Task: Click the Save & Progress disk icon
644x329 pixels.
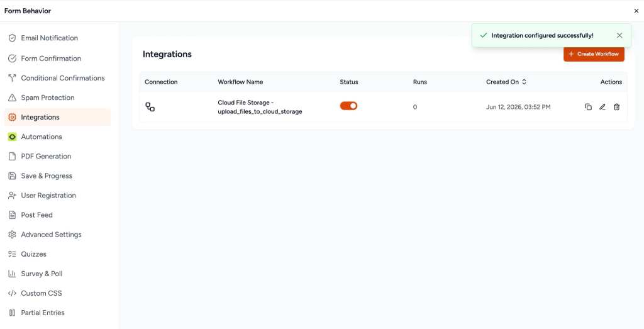Action: point(13,176)
